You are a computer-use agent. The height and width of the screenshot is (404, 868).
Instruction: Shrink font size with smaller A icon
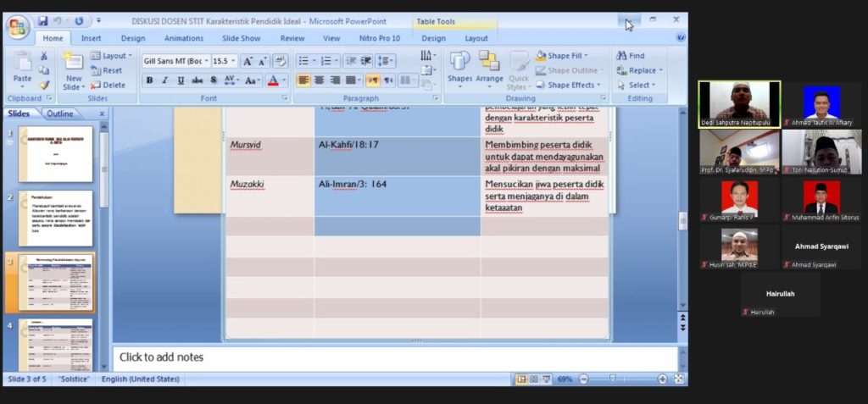261,61
